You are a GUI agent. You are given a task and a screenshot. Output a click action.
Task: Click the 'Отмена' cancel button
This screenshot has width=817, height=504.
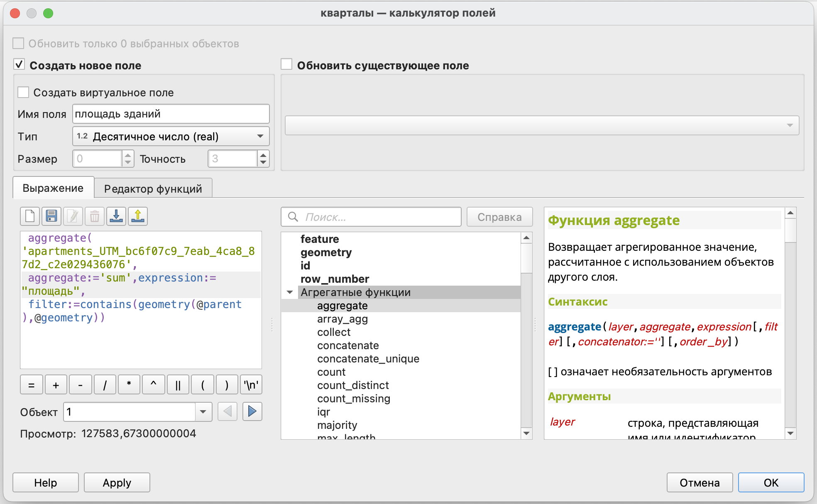tap(699, 482)
